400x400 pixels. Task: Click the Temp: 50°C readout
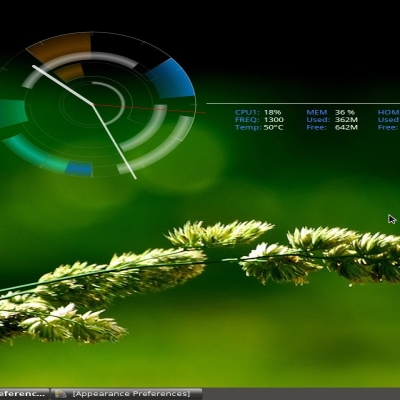(259, 127)
